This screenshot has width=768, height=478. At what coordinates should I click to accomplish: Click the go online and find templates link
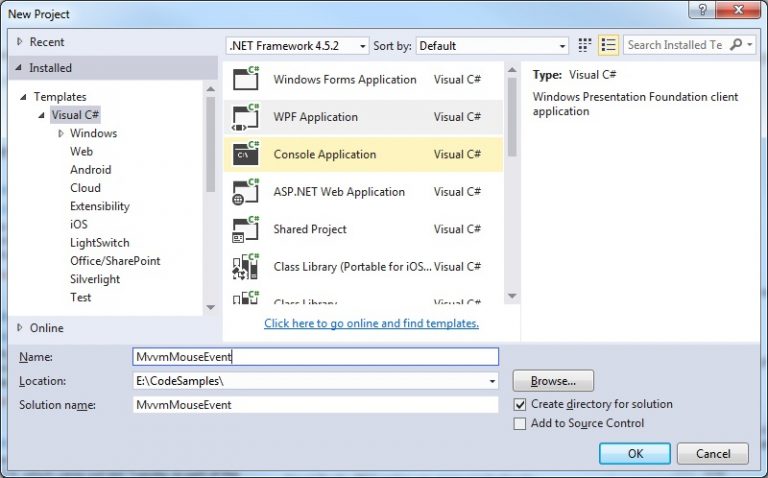(x=371, y=323)
